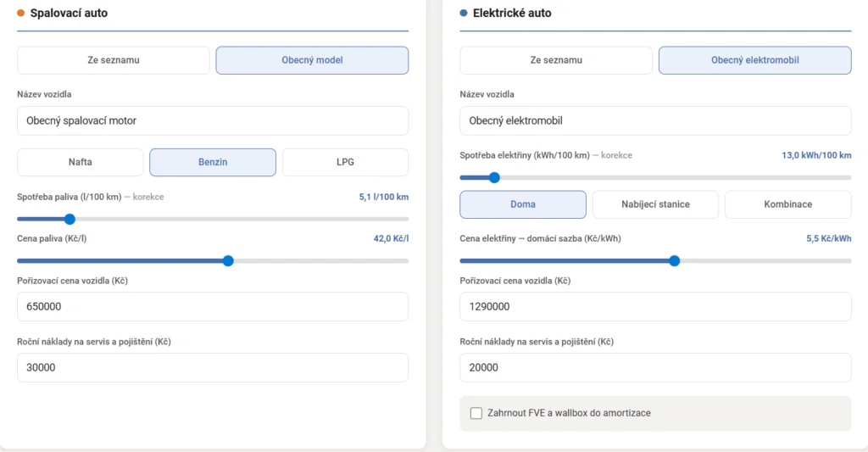Click the fuel consumption slider handle

(x=70, y=219)
